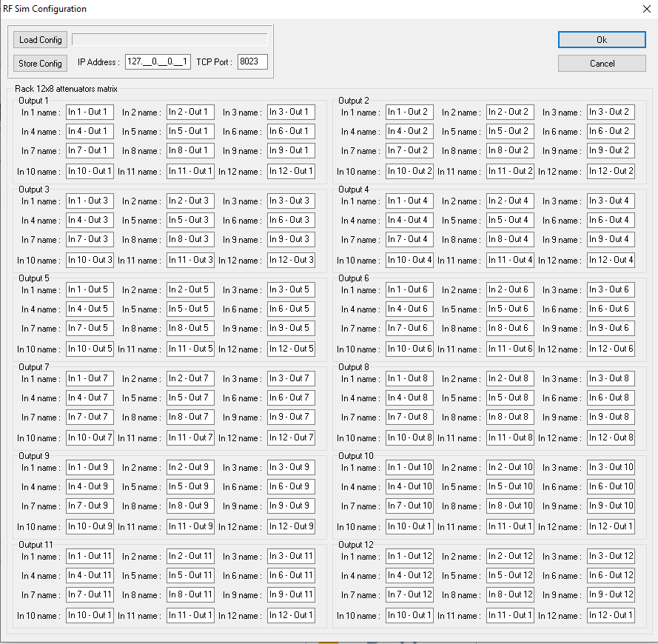Image resolution: width=658 pixels, height=644 pixels.
Task: Edit the 'In 11 - Out 7' name field
Action: (x=190, y=438)
